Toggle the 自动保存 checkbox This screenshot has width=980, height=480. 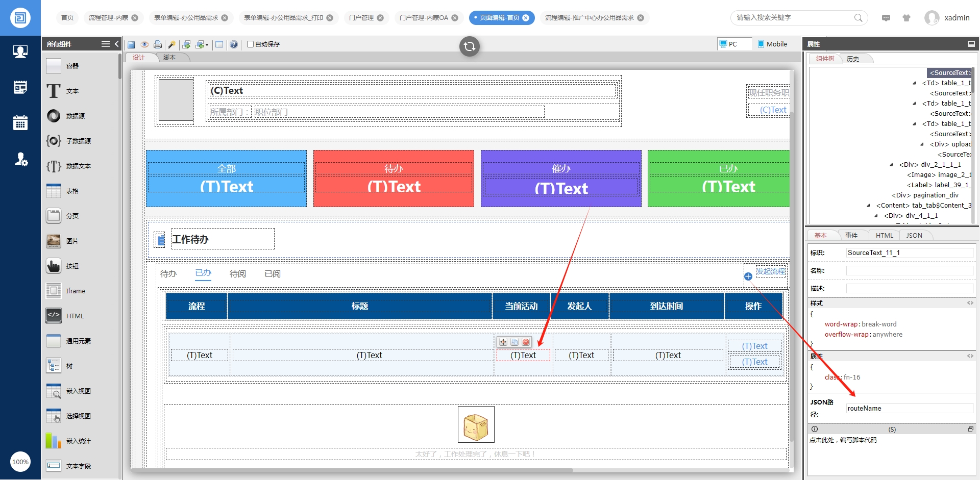click(251, 44)
